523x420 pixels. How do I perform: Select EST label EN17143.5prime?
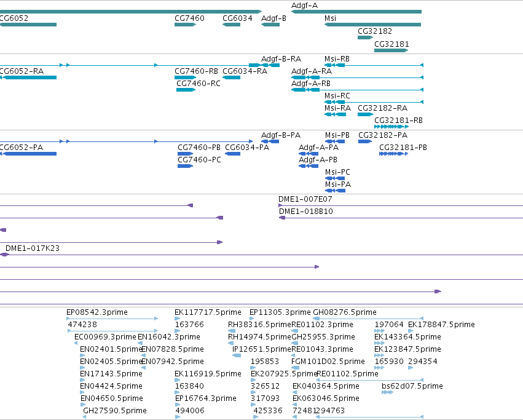pos(111,374)
